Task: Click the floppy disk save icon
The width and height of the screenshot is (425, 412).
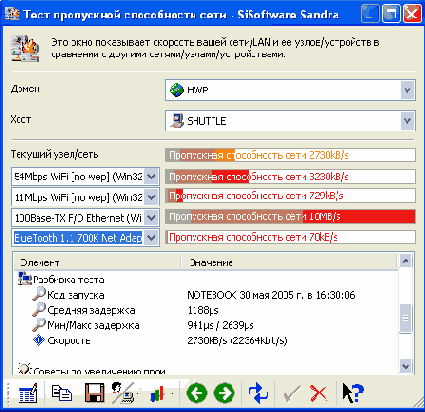Action: (95, 393)
